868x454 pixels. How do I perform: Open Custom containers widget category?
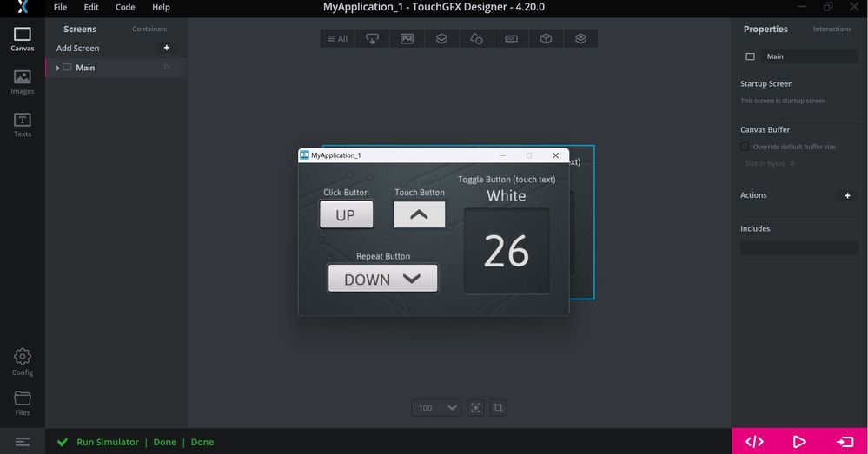(x=580, y=39)
